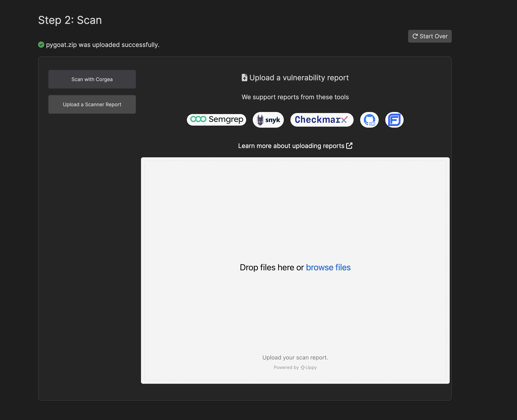Image resolution: width=517 pixels, height=420 pixels.
Task: Click the external link icon after Learn more
Action: coord(349,146)
